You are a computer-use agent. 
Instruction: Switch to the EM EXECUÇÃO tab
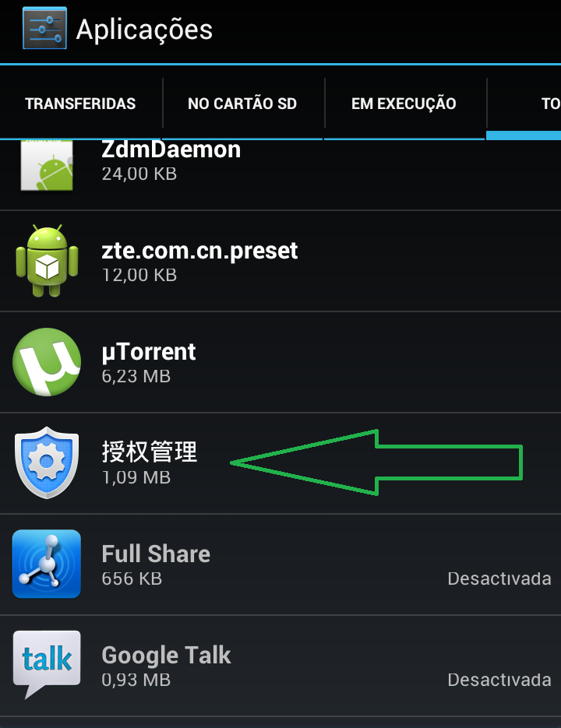pos(404,103)
